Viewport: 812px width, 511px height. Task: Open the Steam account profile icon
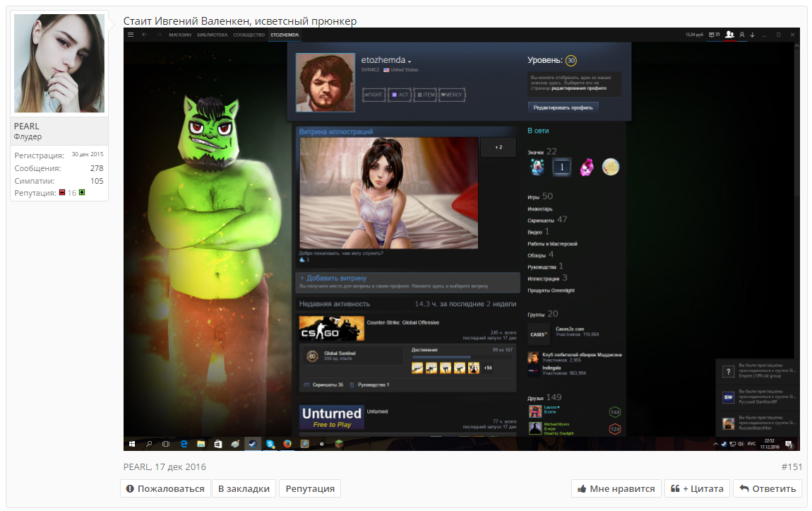point(741,35)
